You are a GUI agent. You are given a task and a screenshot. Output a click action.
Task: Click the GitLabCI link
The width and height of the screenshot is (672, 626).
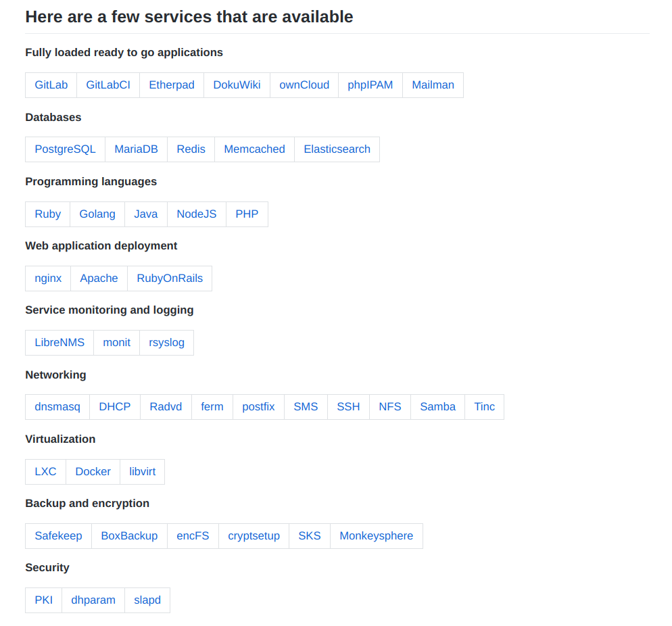[x=108, y=85]
